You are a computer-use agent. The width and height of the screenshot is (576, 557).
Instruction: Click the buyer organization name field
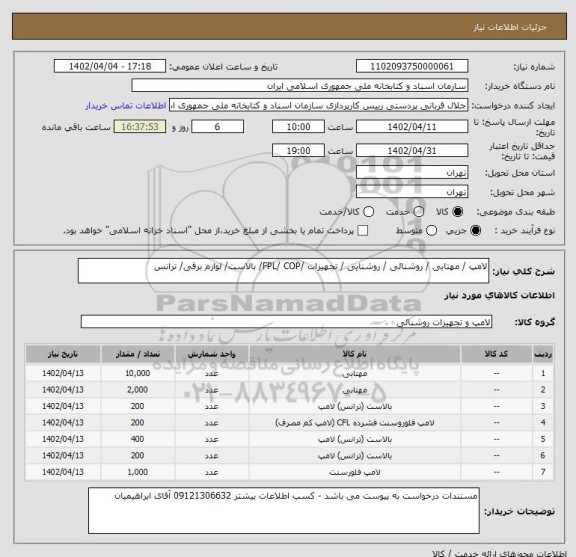[x=300, y=86]
